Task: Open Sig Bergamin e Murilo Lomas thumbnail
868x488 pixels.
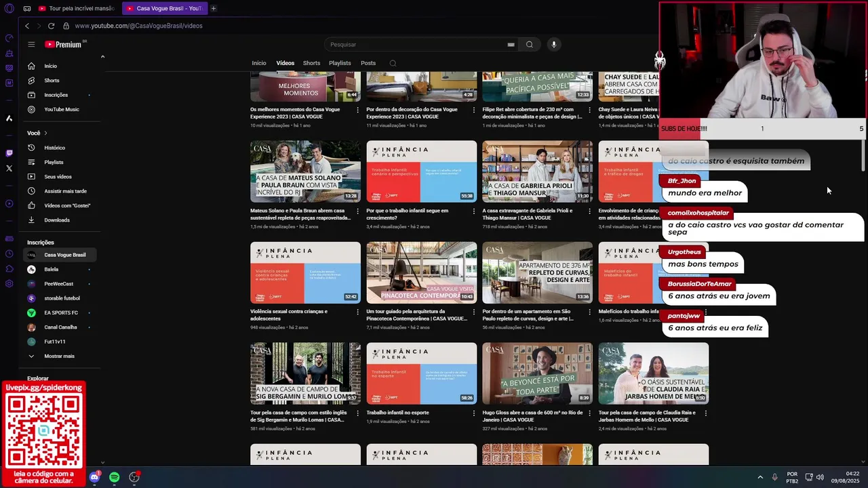Action: (x=305, y=373)
